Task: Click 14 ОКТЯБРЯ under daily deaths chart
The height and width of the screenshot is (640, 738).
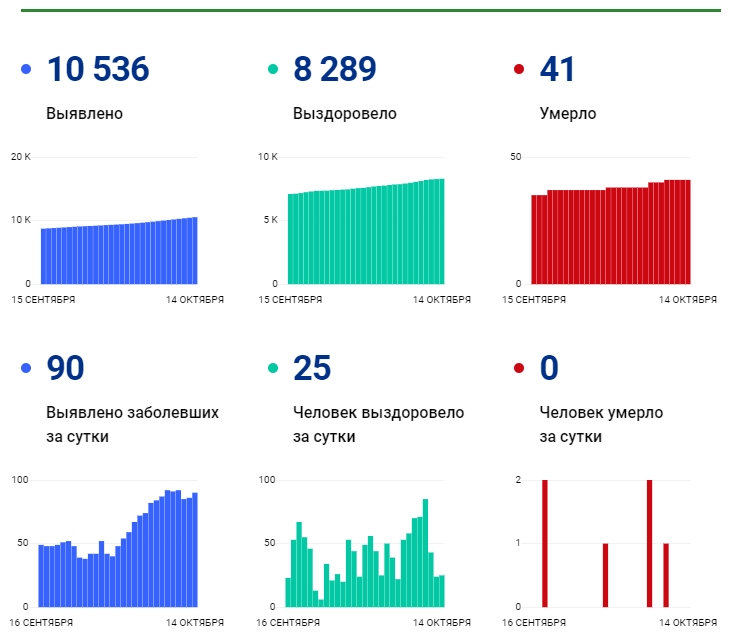Action: [x=688, y=623]
